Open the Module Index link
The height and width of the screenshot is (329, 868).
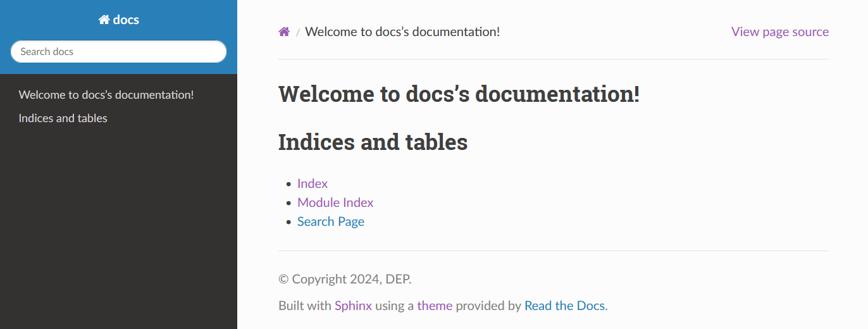tap(335, 202)
